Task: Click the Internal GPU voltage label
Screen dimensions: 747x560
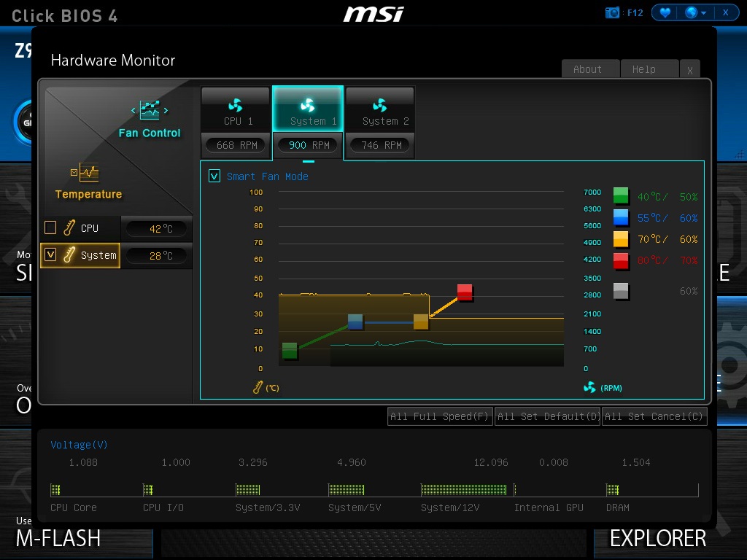Action: (x=549, y=507)
